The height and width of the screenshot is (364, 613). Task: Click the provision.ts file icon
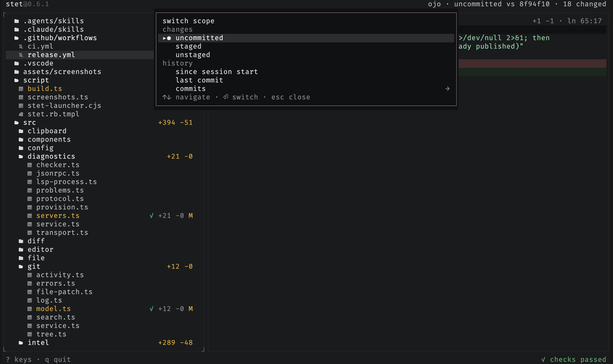[30, 208]
